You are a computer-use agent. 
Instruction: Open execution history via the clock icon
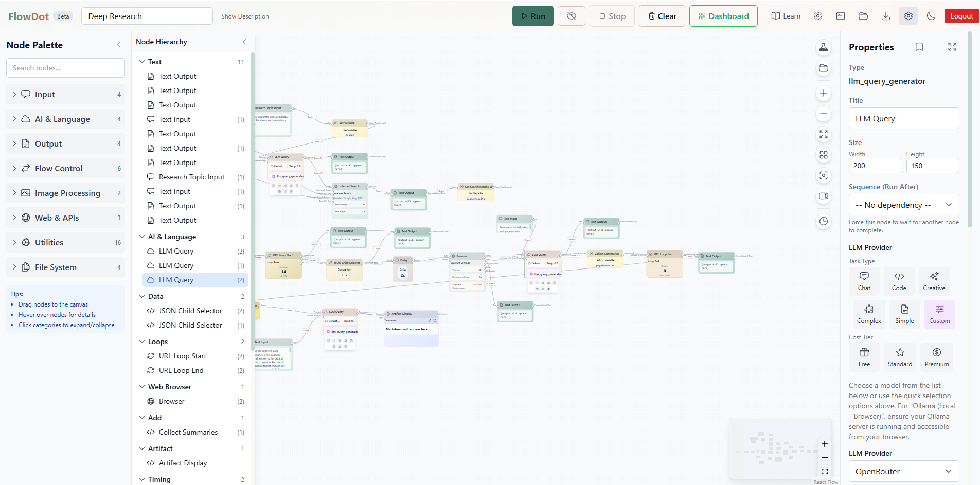(x=824, y=221)
